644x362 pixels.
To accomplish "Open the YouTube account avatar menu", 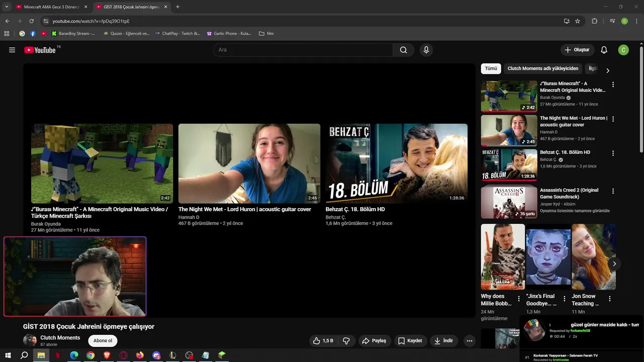I will click(623, 50).
